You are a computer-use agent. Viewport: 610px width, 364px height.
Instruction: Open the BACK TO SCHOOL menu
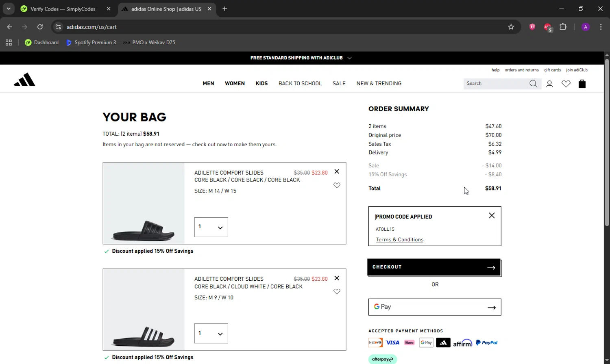pos(300,83)
